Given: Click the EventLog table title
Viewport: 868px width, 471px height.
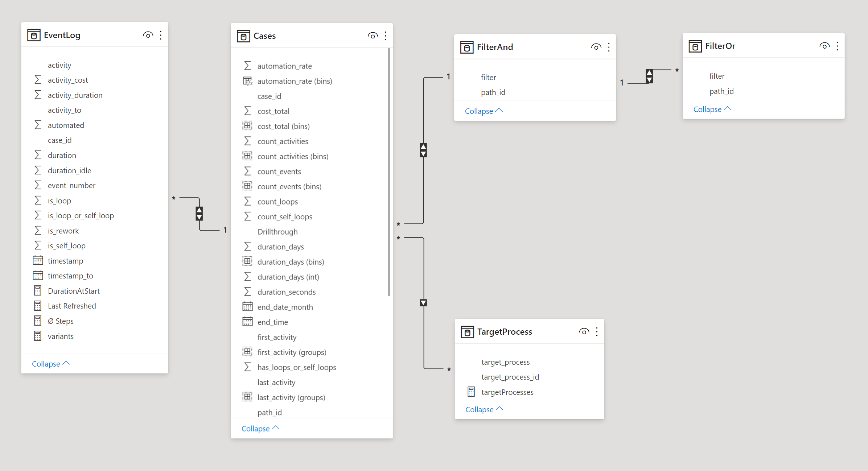Looking at the screenshot, I should pos(62,35).
